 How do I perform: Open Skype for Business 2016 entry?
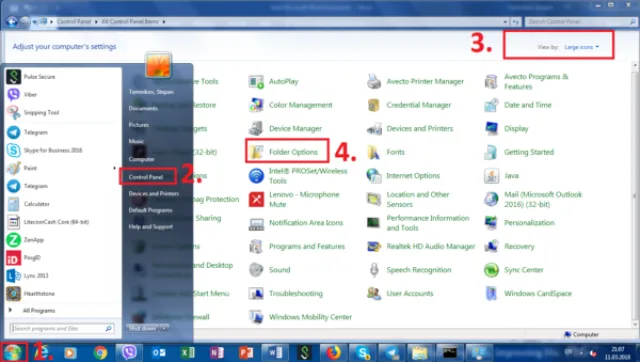tap(62, 150)
